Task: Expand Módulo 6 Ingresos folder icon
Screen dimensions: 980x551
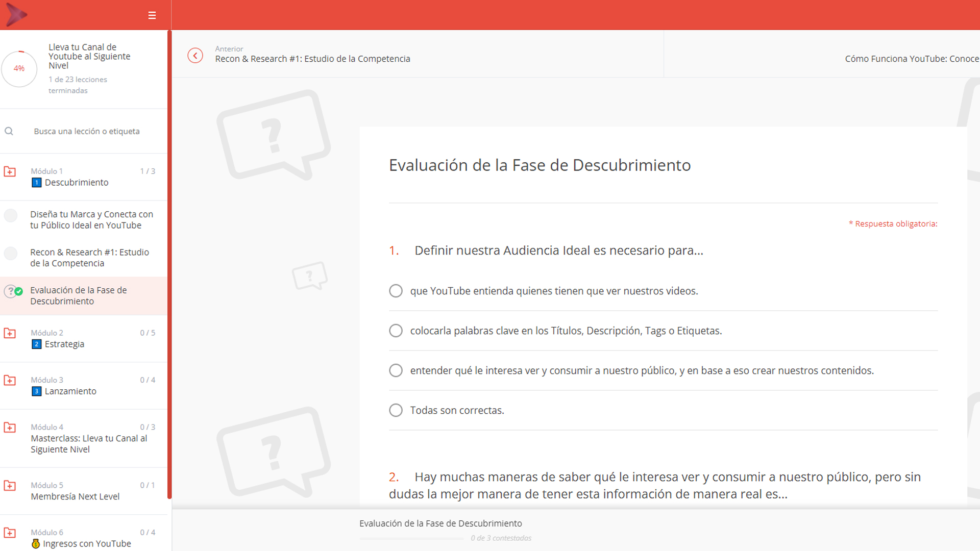Action: [10, 533]
